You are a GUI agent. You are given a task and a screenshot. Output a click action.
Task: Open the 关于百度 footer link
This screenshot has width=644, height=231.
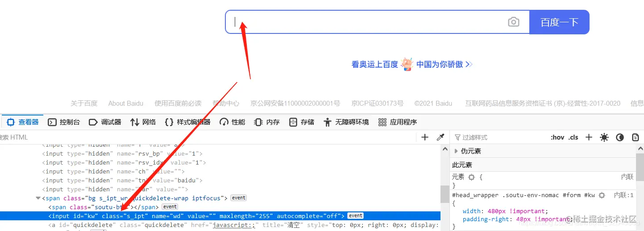84,103
